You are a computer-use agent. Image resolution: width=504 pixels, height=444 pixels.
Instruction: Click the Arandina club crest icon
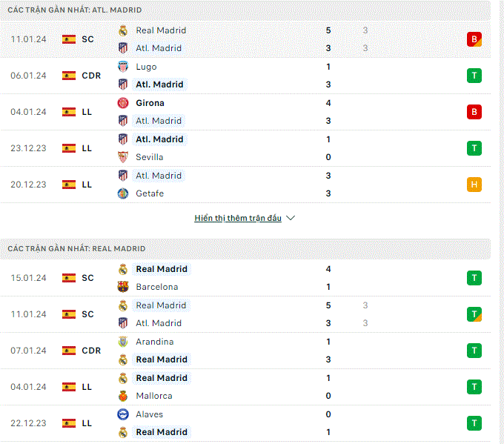tap(123, 342)
